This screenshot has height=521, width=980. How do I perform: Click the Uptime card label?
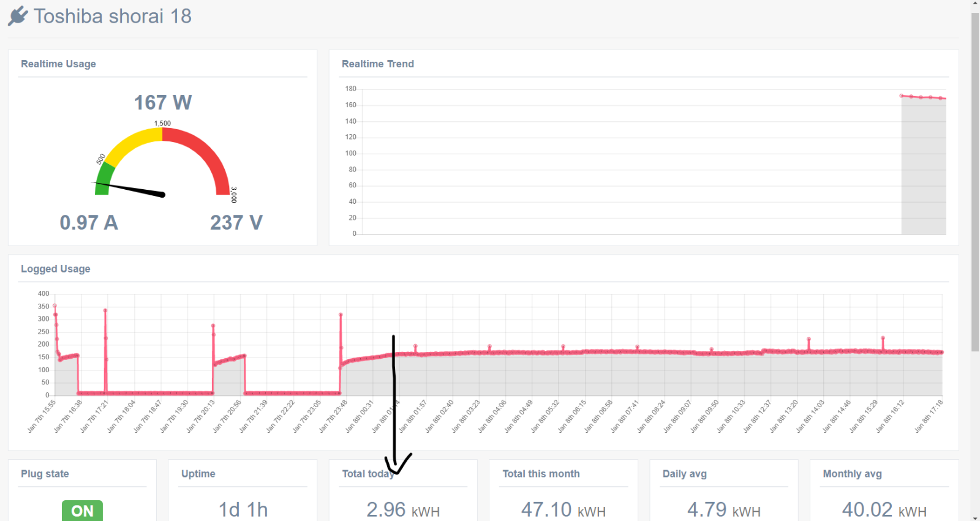point(198,474)
